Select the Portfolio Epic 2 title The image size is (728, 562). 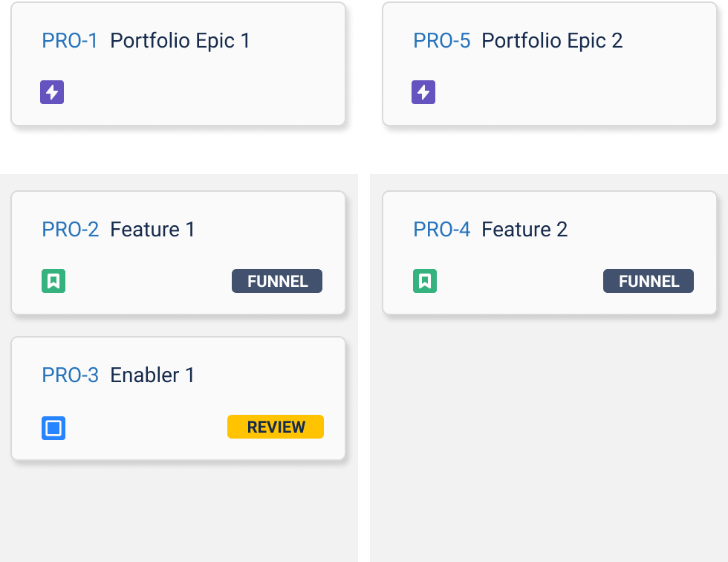(552, 41)
